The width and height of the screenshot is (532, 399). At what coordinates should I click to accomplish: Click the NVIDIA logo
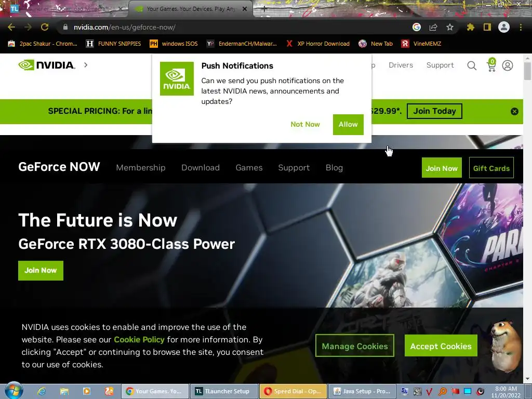(x=46, y=65)
